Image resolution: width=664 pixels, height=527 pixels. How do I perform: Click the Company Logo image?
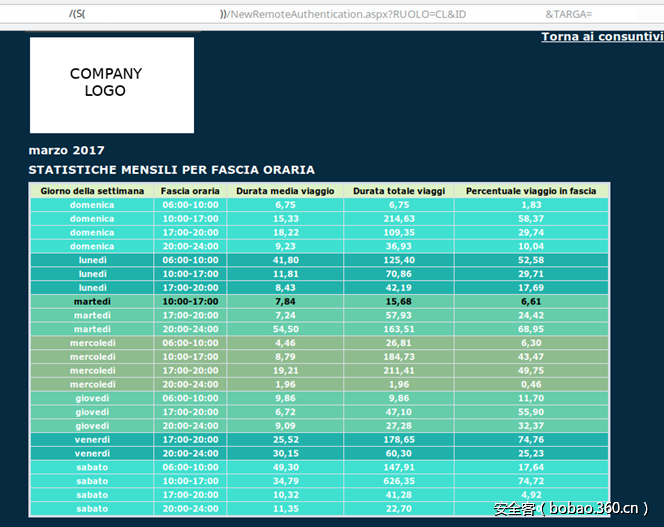click(111, 84)
